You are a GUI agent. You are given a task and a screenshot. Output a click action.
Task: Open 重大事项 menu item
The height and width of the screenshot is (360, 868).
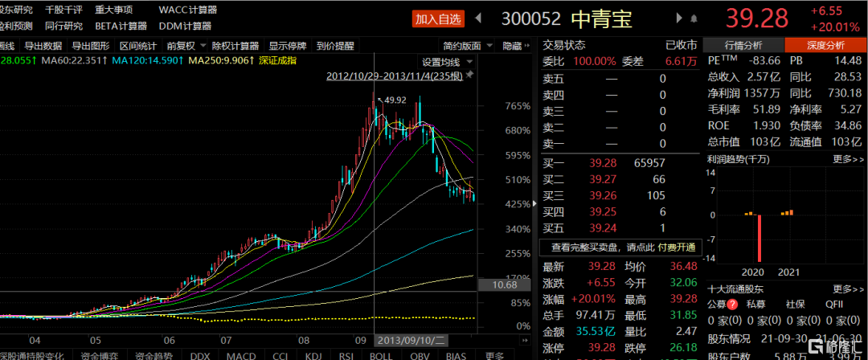113,10
